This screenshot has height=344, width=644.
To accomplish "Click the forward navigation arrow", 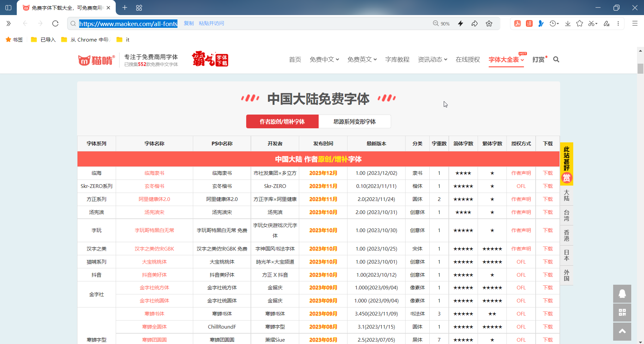I will point(40,23).
